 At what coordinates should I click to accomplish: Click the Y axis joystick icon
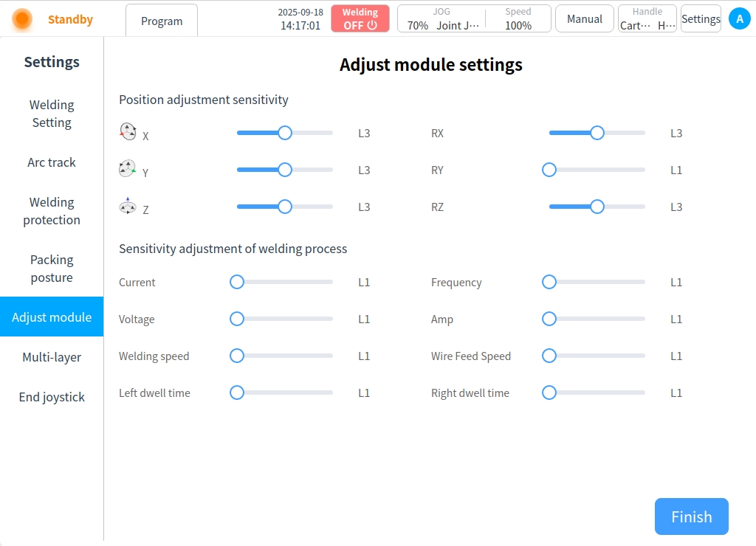(x=128, y=169)
